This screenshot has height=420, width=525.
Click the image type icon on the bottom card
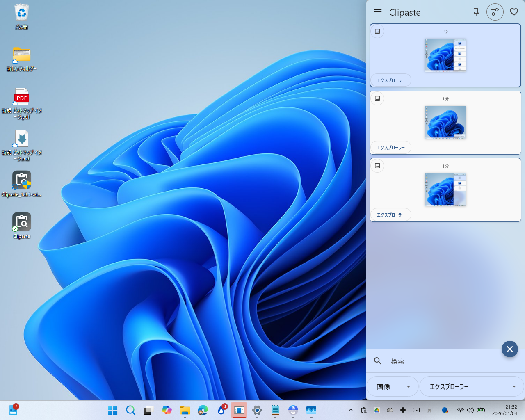pyautogui.click(x=377, y=166)
